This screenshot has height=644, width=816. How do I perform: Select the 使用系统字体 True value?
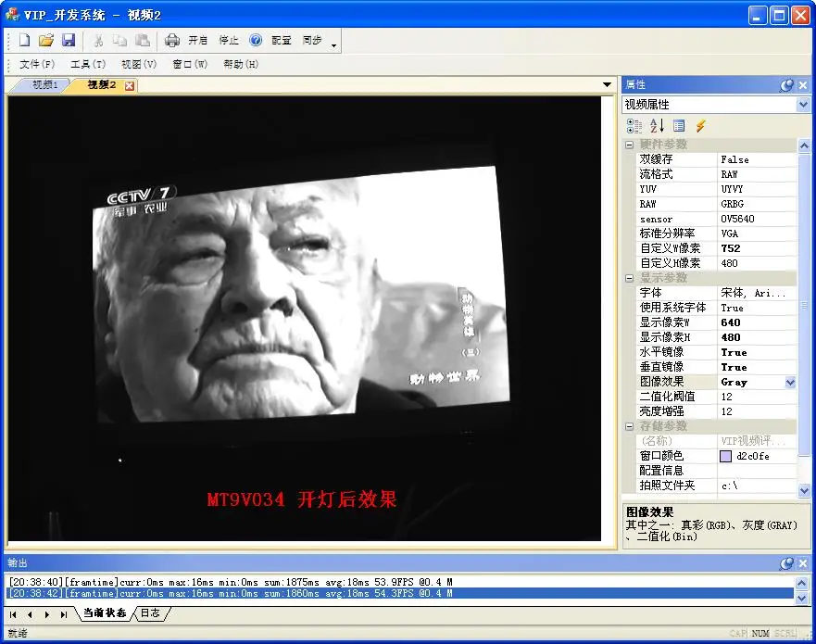758,308
